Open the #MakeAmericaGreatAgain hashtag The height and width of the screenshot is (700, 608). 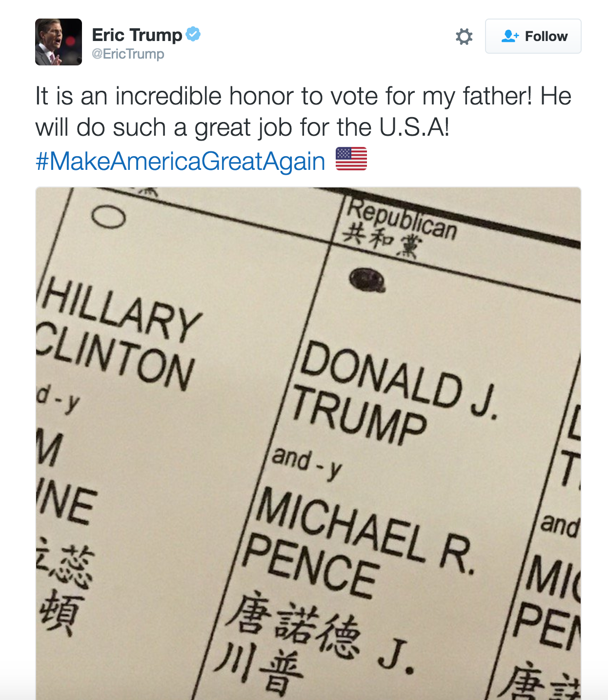(180, 161)
